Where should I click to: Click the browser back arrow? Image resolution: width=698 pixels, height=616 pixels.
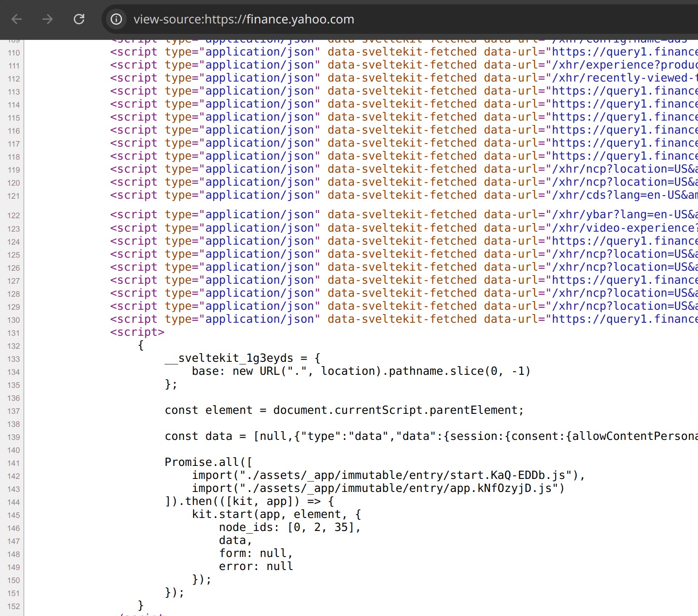click(x=16, y=19)
